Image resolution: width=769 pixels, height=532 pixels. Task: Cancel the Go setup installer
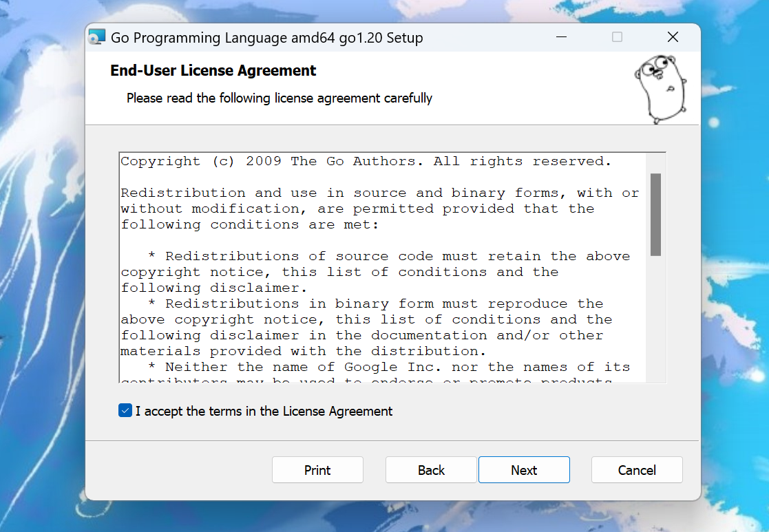[x=637, y=470]
